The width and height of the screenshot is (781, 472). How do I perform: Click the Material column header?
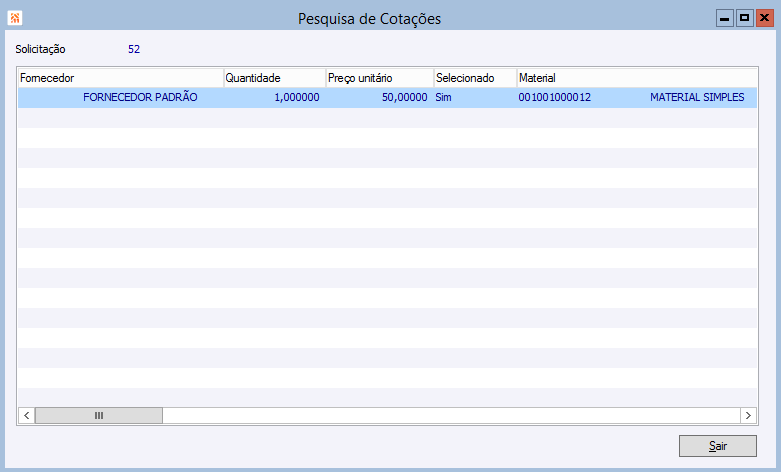point(638,78)
